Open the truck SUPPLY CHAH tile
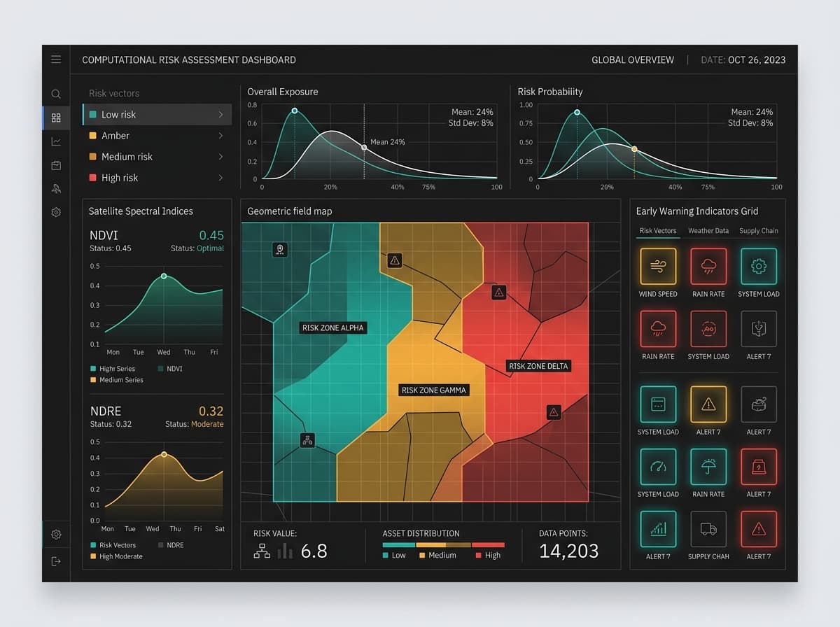 tap(708, 529)
